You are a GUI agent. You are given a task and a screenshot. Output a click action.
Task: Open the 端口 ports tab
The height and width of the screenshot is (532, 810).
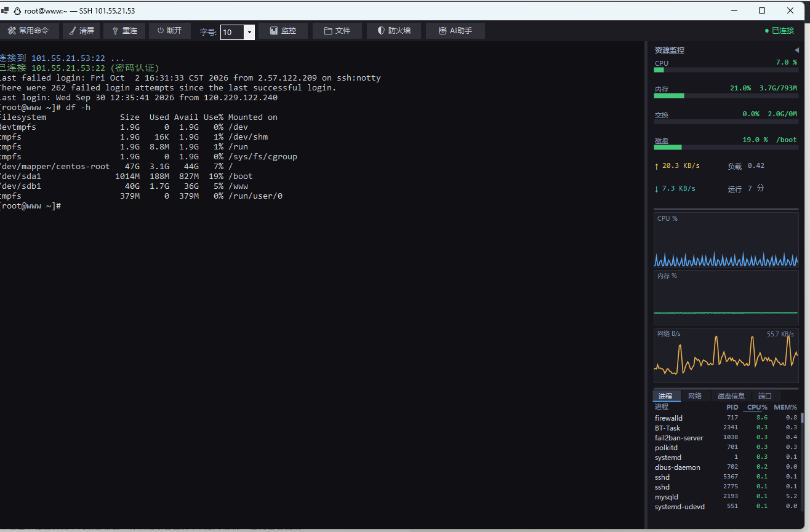pyautogui.click(x=765, y=396)
